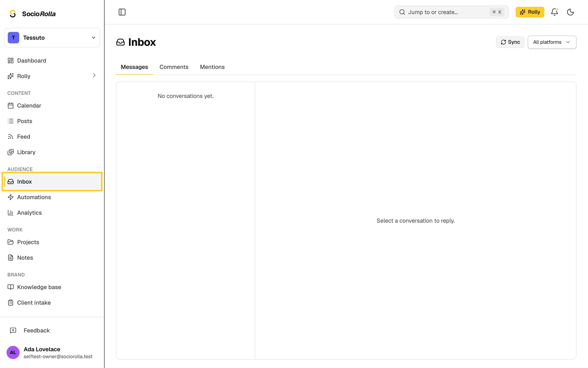The image size is (588, 368).
Task: Expand the Rolly submenu chevron
Action: coord(94,75)
